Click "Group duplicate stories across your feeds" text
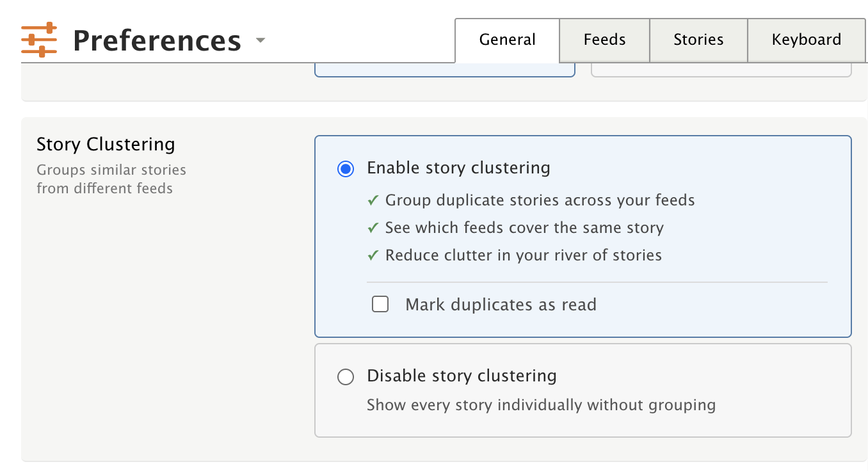 tap(540, 200)
